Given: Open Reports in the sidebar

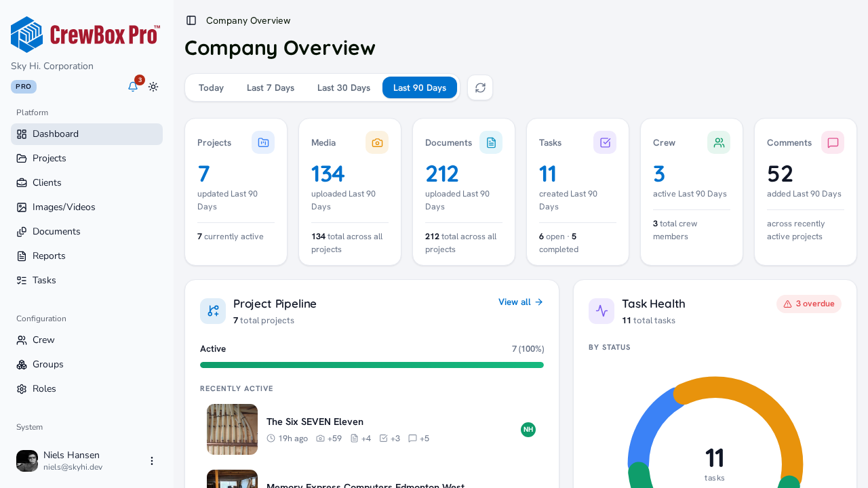Looking at the screenshot, I should (87, 256).
